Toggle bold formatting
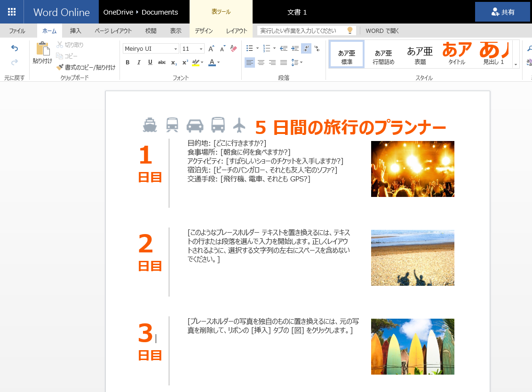The height and width of the screenshot is (392, 532). (127, 63)
